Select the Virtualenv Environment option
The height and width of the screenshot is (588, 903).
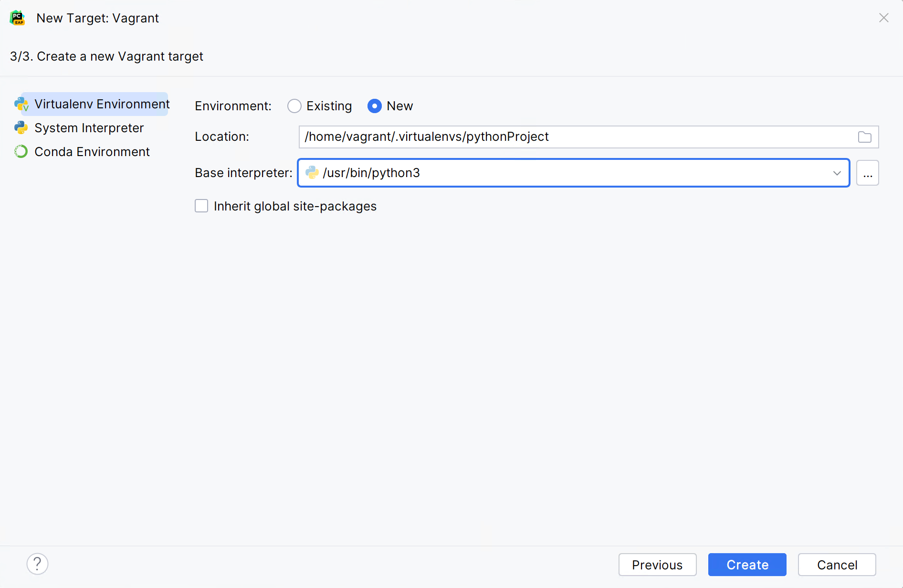pyautogui.click(x=101, y=104)
